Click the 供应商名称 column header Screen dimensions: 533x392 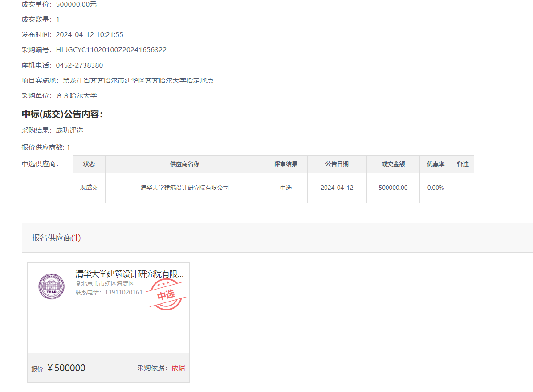point(185,164)
